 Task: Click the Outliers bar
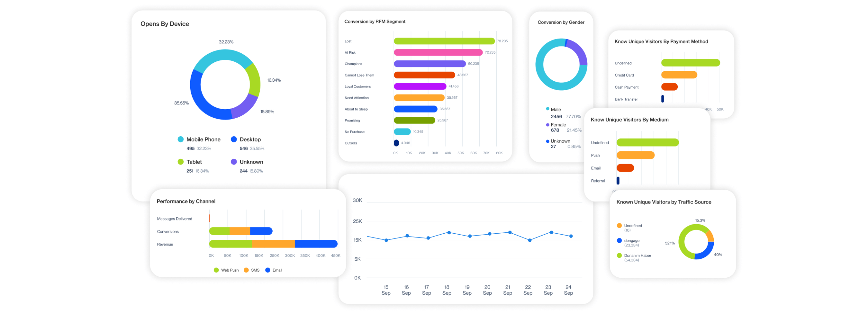[x=396, y=143]
